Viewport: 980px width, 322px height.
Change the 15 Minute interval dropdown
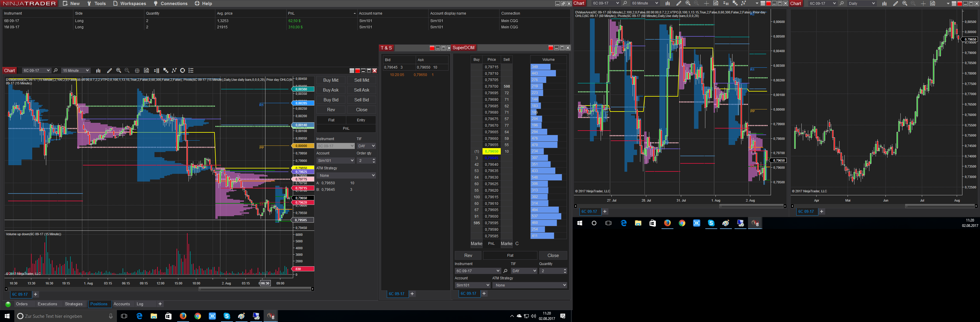76,70
